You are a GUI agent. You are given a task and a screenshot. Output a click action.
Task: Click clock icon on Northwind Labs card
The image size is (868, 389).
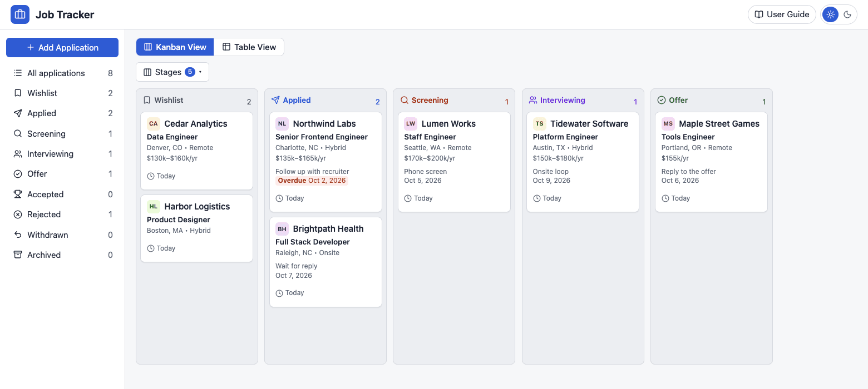click(x=279, y=198)
